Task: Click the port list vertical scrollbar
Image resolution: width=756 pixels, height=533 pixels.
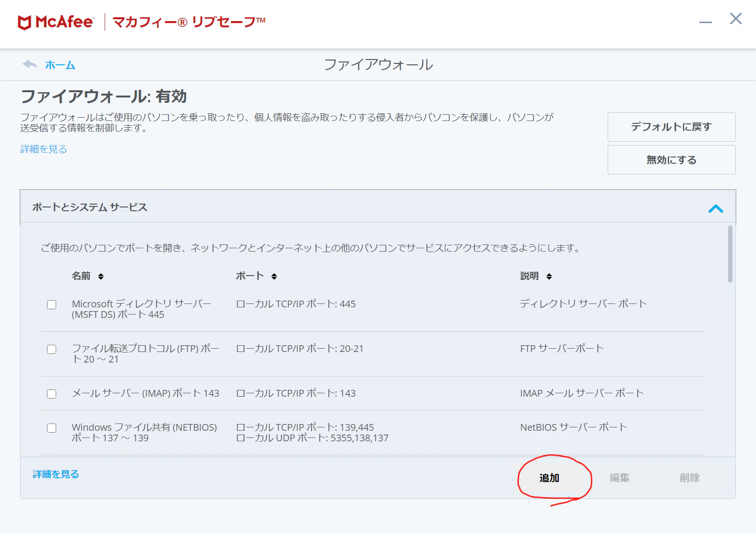Action: (730, 254)
